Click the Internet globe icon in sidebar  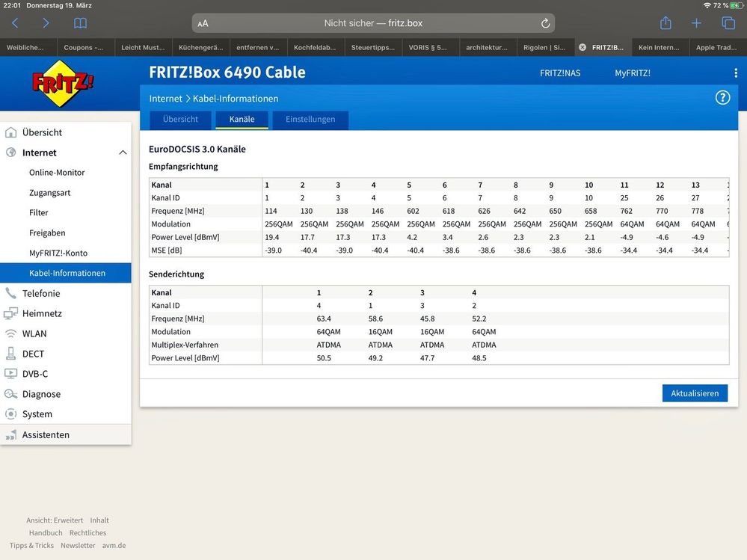(10, 153)
